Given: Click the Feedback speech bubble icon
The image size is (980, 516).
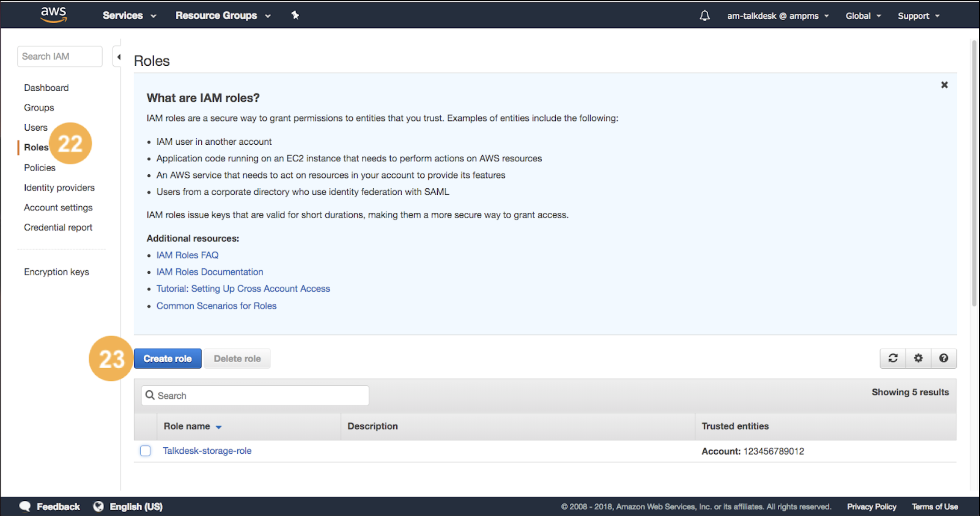Looking at the screenshot, I should coord(25,506).
